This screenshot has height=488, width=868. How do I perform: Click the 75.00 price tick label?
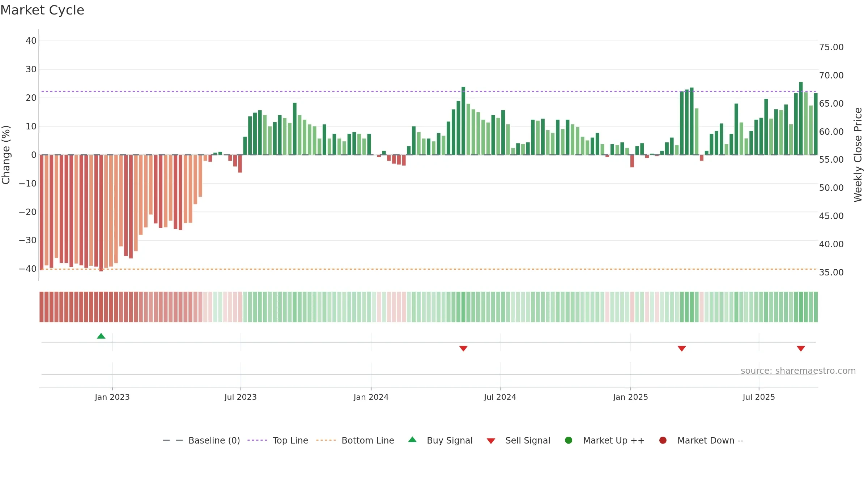point(831,47)
